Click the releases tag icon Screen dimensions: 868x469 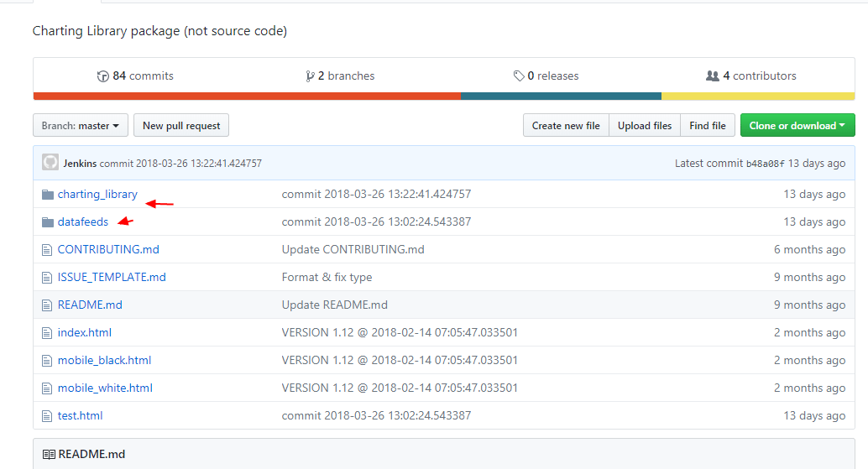[519, 76]
